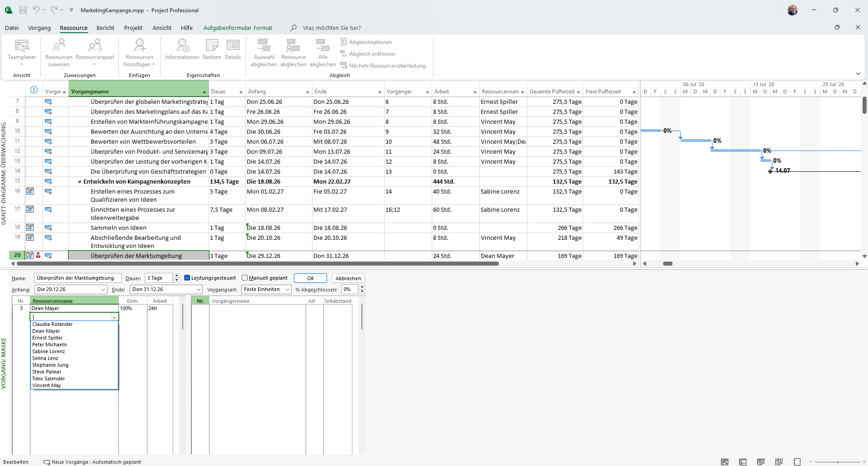Viewport: 868px width, 466px height.
Task: Enable the Manuell geplant checkbox
Action: [245, 278]
